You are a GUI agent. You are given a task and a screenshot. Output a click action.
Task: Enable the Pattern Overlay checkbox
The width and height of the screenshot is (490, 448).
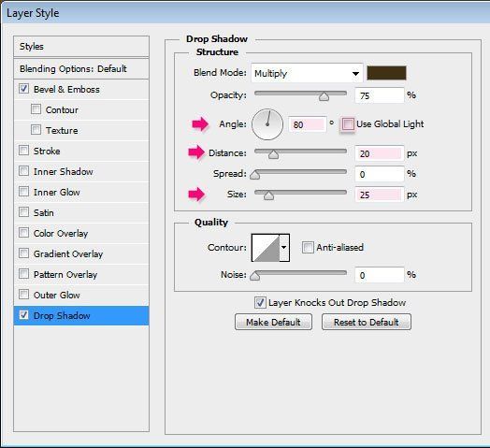[x=23, y=273]
